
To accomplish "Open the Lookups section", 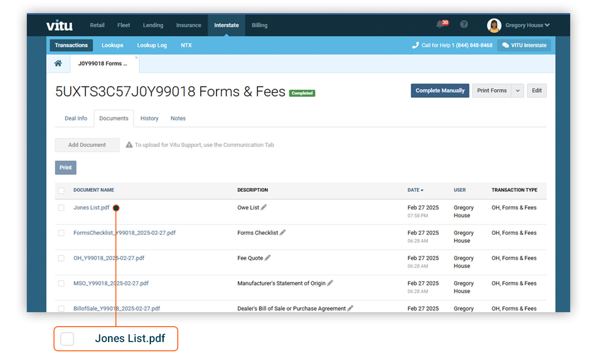I will click(112, 45).
